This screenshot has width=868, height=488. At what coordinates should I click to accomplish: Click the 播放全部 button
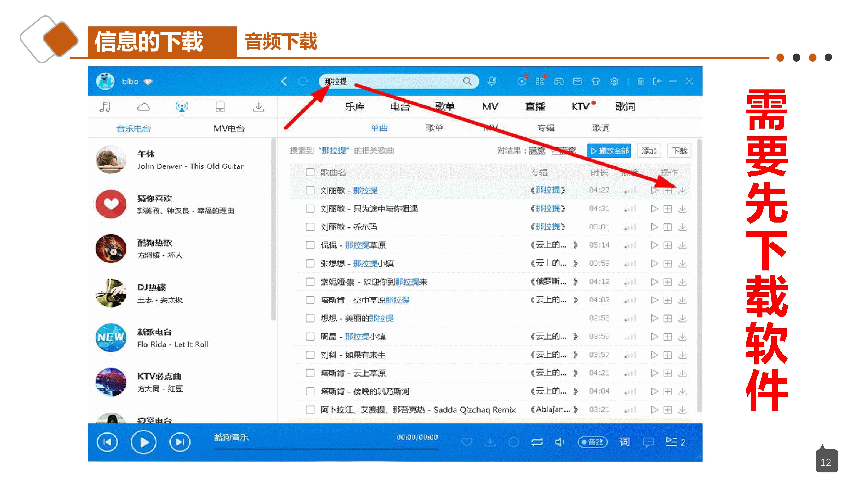coord(609,150)
